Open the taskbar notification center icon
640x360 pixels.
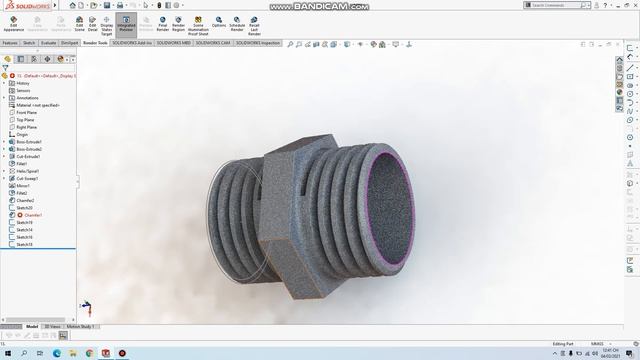pyautogui.click(x=629, y=353)
